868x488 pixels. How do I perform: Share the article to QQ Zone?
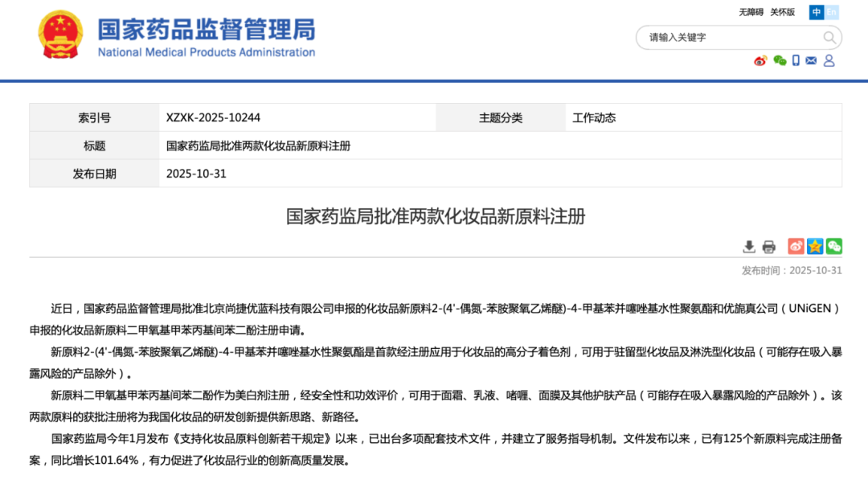(x=815, y=247)
